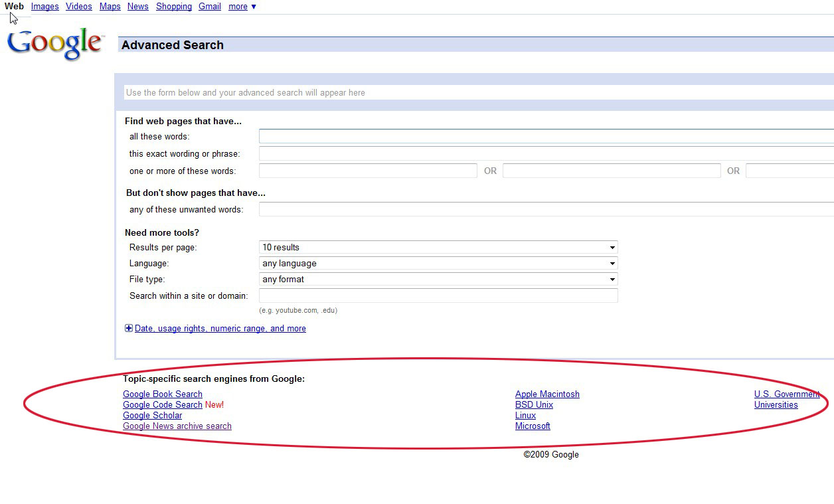Click the '(e.g. youtube.com, .edu)' hint text
834x504 pixels.
298,310
